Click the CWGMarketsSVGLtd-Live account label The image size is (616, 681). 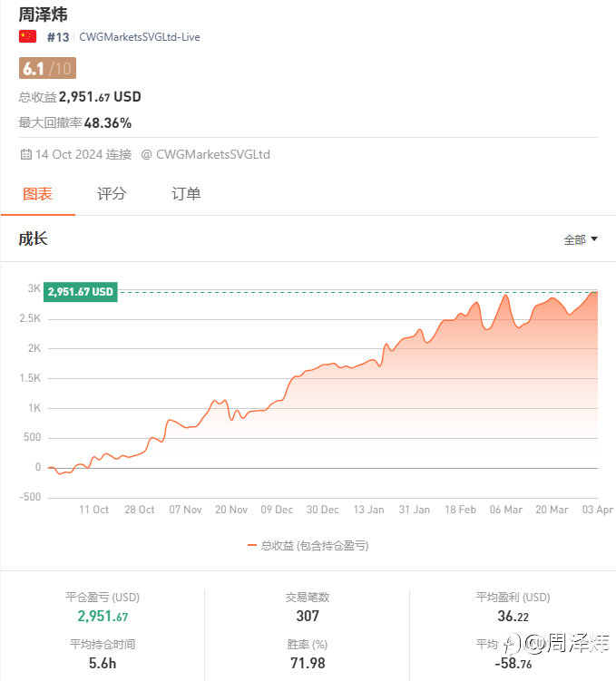tap(140, 37)
